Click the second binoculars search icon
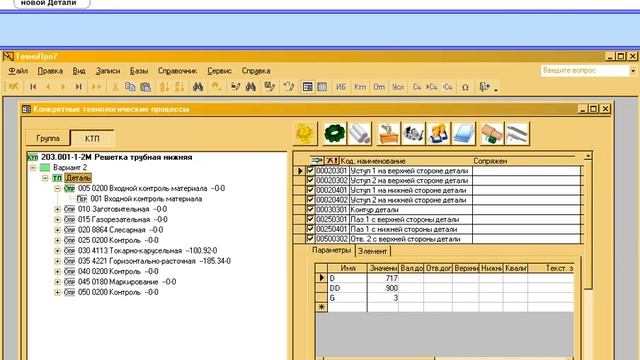 (251, 87)
